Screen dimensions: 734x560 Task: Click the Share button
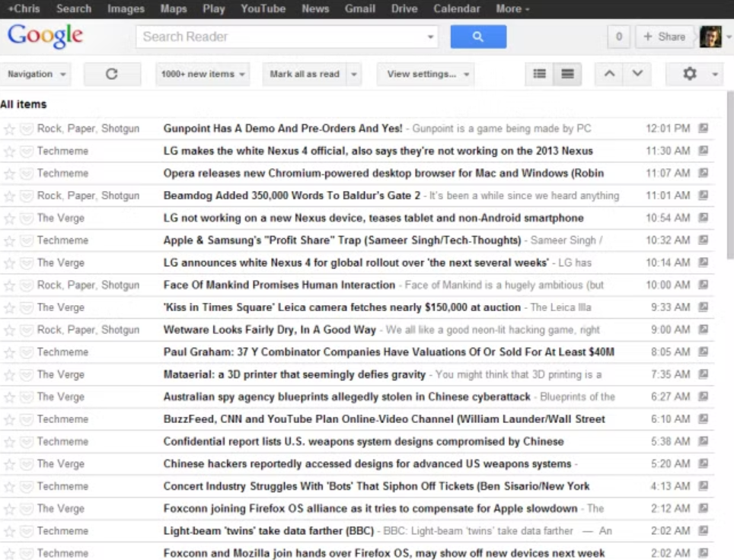(x=664, y=37)
